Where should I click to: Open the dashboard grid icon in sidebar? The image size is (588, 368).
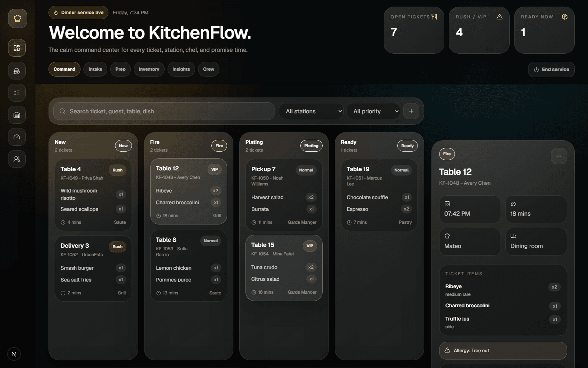tap(17, 48)
